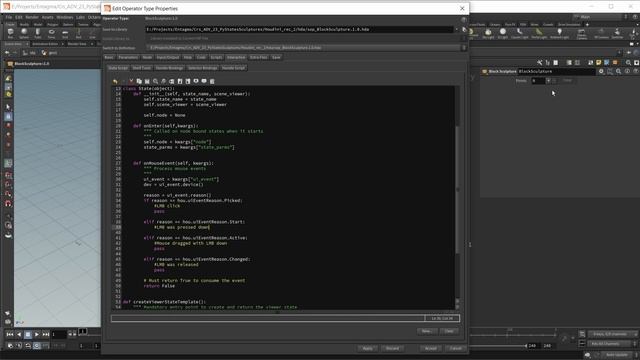Screen dimensions: 640x360
Task: Jump to last frame in playbar
Action: [46, 335]
